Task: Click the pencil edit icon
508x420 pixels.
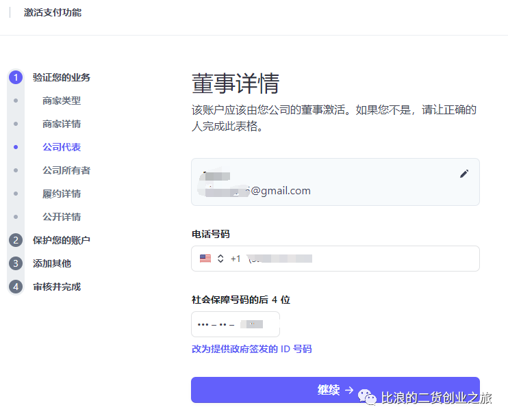Action: 464,174
